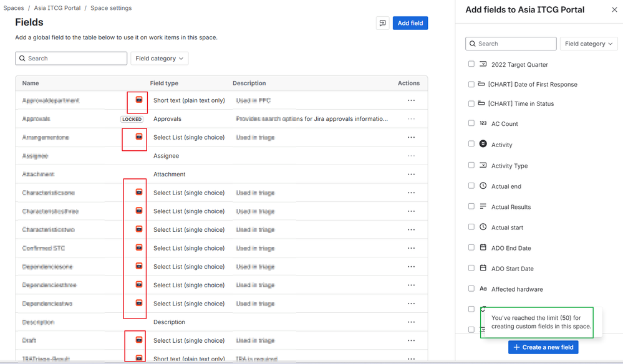Image resolution: width=623 pixels, height=364 pixels.
Task: Click the Name column header
Action: pyautogui.click(x=31, y=83)
